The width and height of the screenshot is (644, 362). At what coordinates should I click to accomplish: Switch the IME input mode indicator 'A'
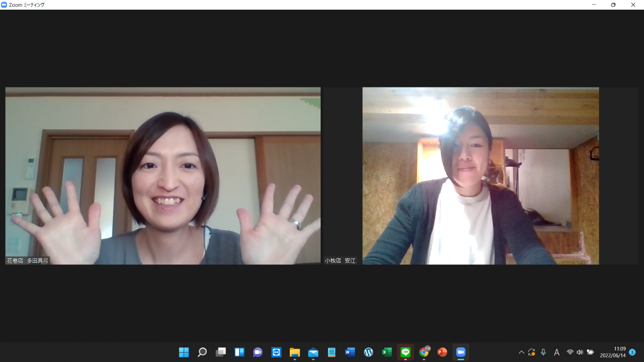tap(557, 352)
